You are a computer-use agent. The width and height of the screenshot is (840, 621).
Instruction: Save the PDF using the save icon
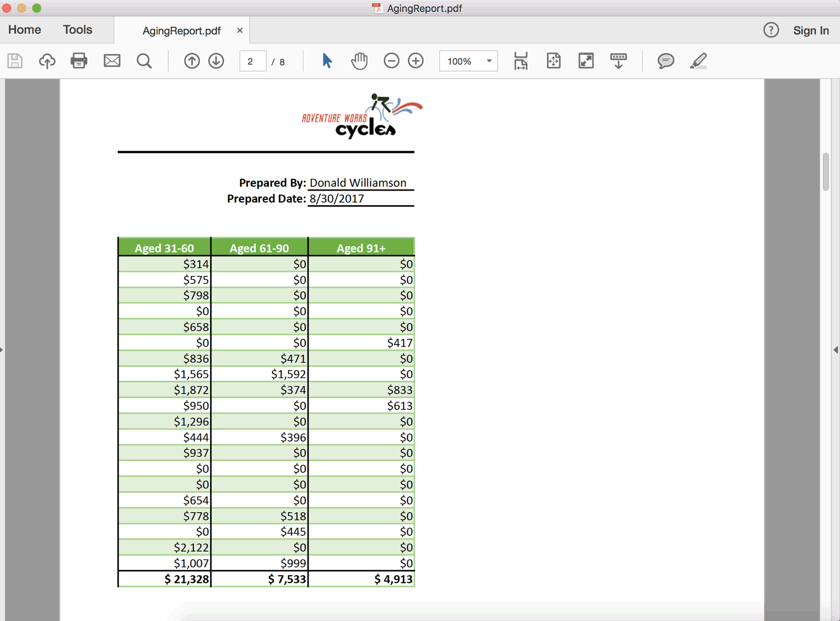coord(15,61)
